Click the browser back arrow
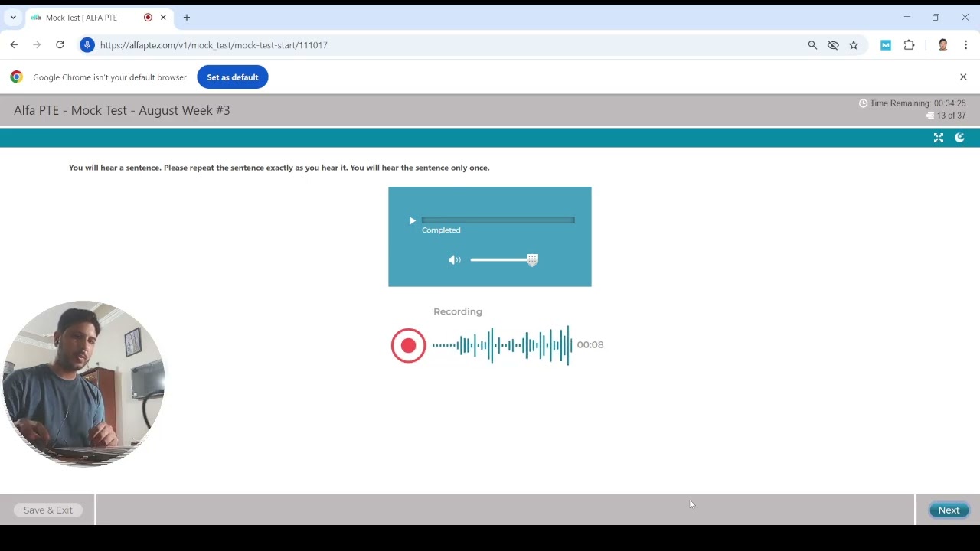 coord(14,45)
